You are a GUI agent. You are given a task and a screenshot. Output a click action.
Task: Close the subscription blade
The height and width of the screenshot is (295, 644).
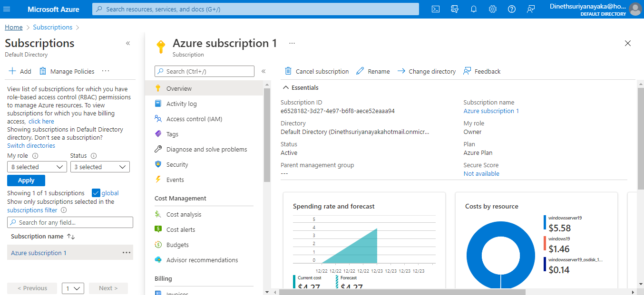[627, 43]
